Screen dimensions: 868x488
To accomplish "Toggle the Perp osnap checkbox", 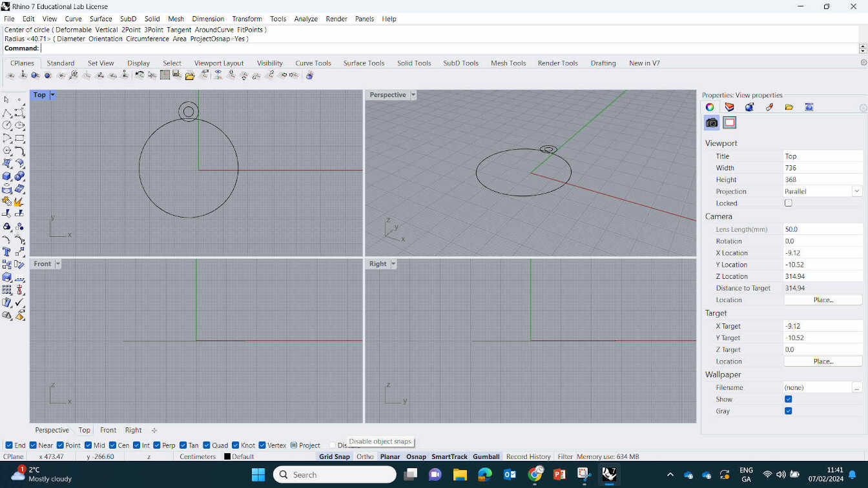I will point(156,445).
